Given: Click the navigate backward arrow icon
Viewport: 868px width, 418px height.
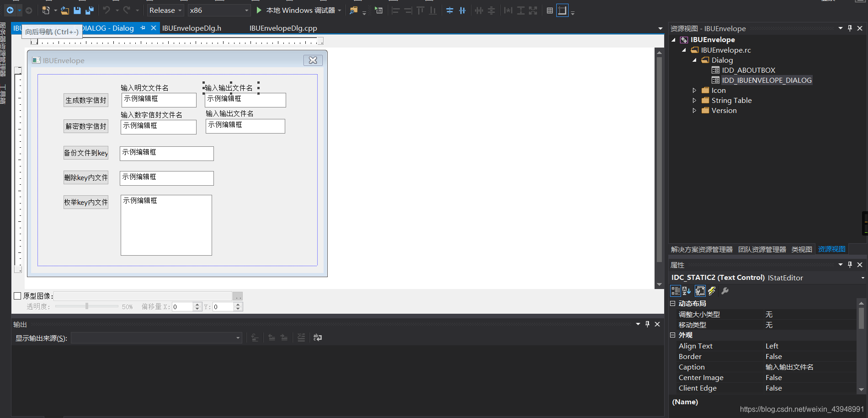Looking at the screenshot, I should (x=10, y=10).
